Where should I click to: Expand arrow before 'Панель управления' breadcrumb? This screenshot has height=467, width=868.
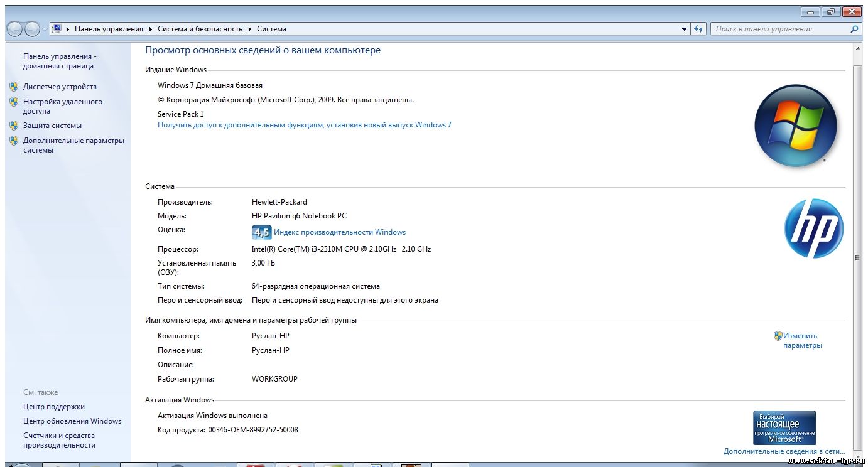68,29
